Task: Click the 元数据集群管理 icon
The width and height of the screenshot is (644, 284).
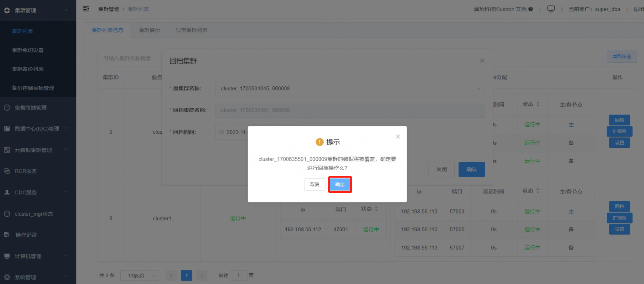Action: [x=7, y=150]
